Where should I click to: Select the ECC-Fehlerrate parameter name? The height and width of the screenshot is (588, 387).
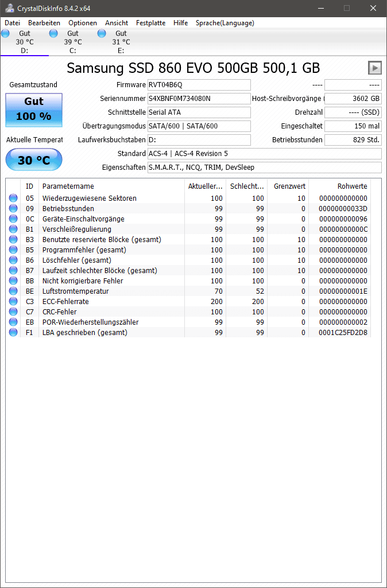pos(65,301)
